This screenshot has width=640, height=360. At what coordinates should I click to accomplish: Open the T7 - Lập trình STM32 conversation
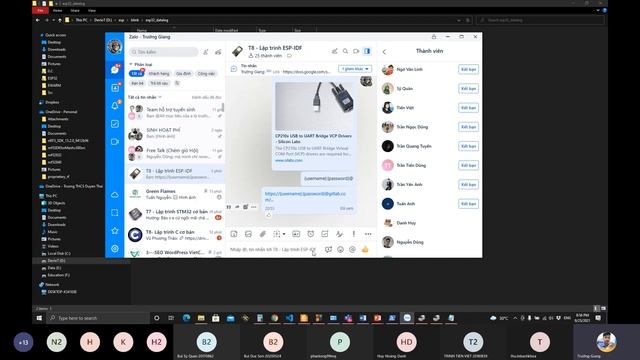(x=176, y=214)
